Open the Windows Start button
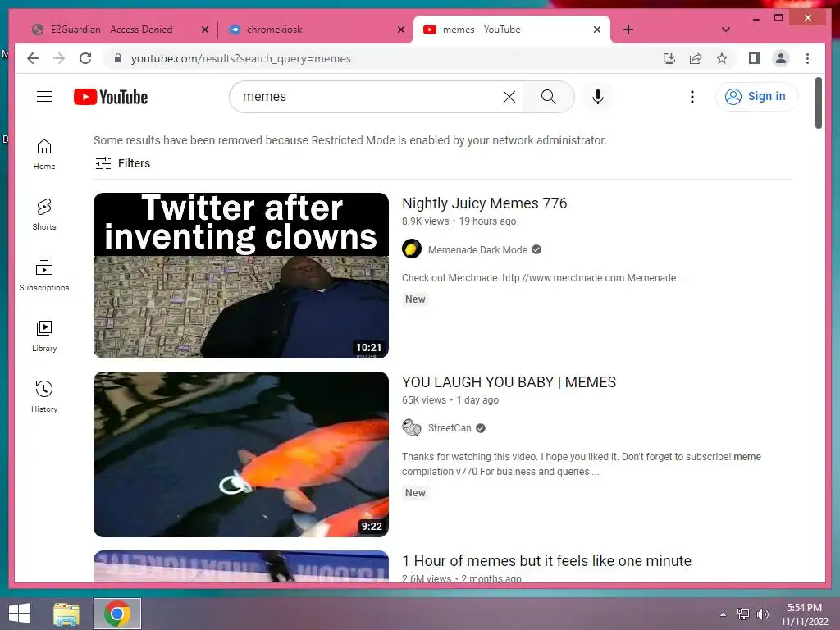The height and width of the screenshot is (630, 840). 20,614
